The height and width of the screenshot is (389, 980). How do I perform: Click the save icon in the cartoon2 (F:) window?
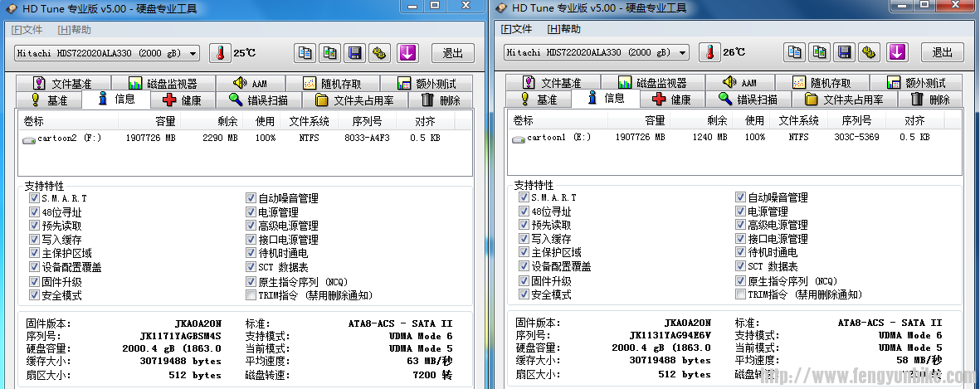[x=355, y=53]
